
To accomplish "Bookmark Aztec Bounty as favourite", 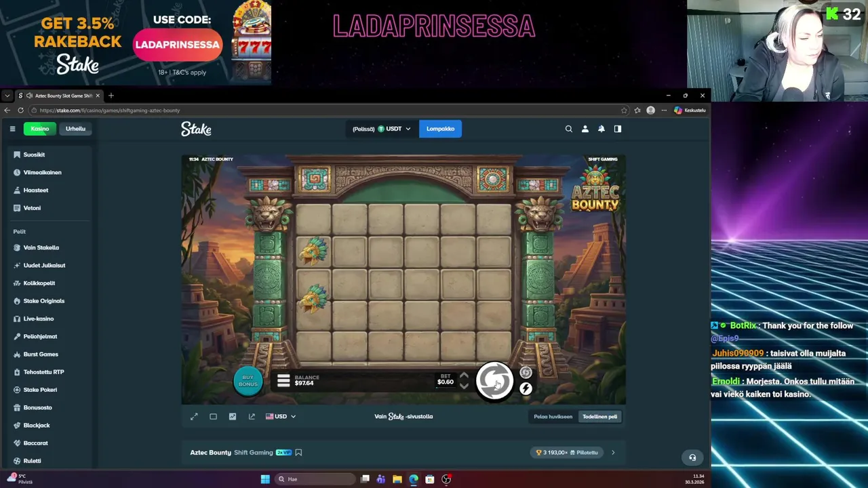I will tap(298, 452).
